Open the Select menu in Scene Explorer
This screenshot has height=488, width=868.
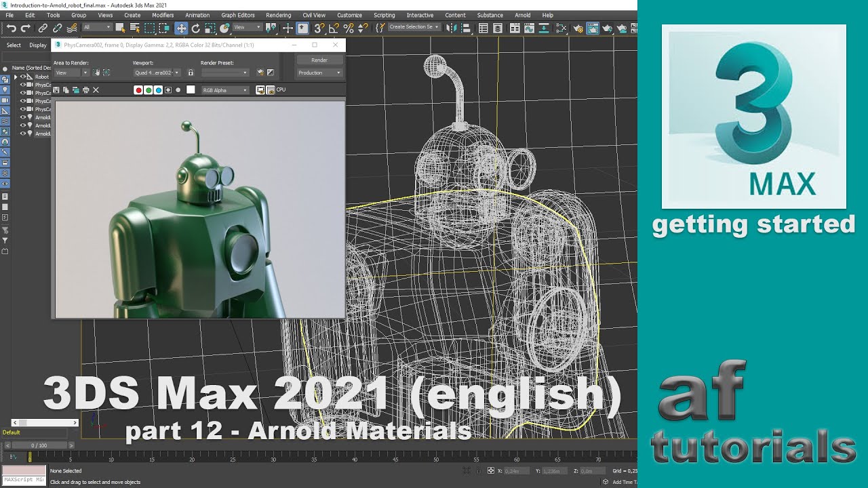click(x=14, y=45)
